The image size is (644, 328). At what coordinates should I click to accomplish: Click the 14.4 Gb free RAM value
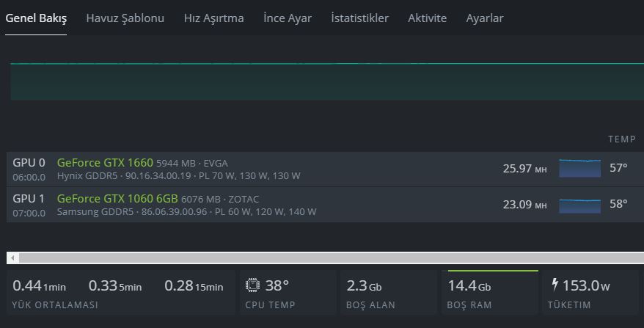point(469,285)
